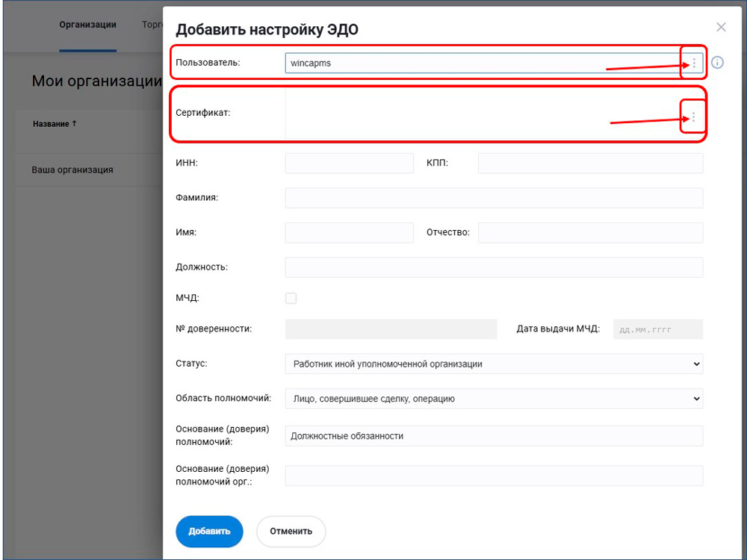Select the Имя text field
Screen dimensions: 747x560
point(349,233)
